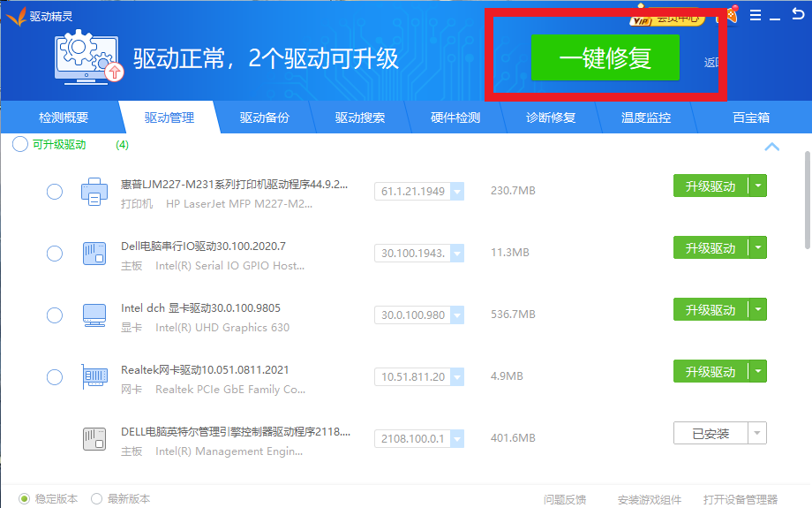Upgrade the Dell serial IO driver
The width and height of the screenshot is (812, 508).
[x=710, y=247]
